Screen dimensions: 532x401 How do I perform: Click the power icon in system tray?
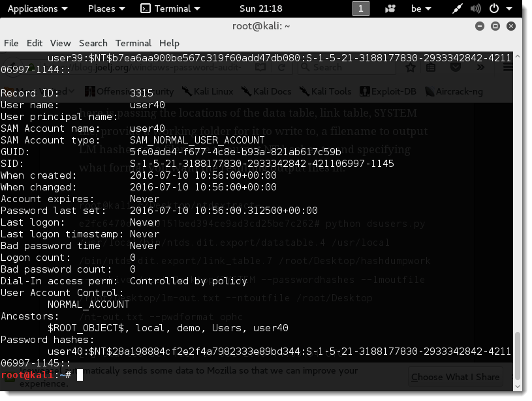[x=494, y=8]
